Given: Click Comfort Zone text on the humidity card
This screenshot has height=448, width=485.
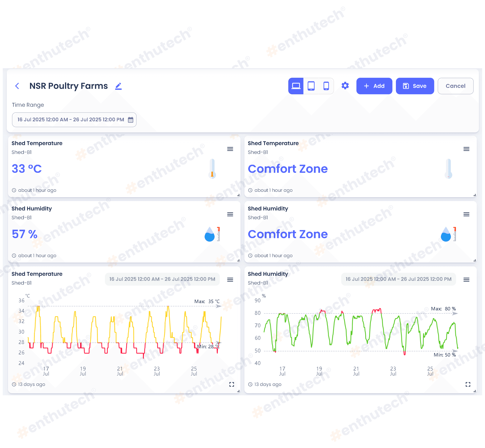Looking at the screenshot, I should coord(288,234).
